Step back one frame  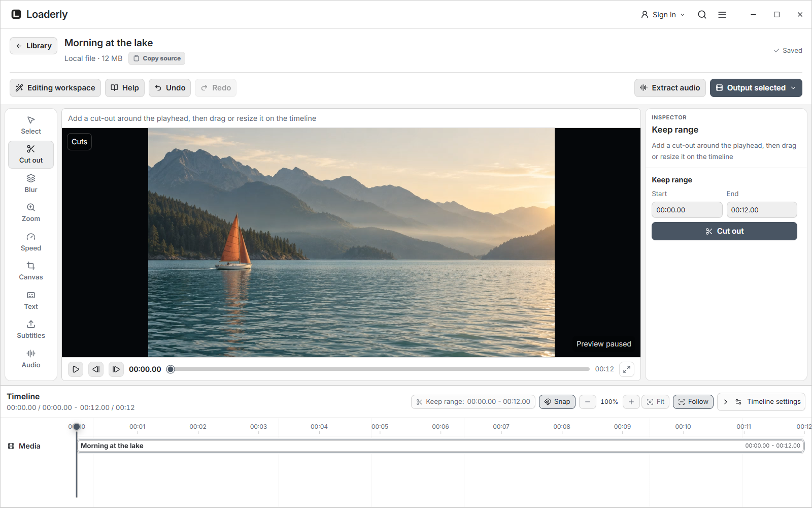(x=96, y=369)
